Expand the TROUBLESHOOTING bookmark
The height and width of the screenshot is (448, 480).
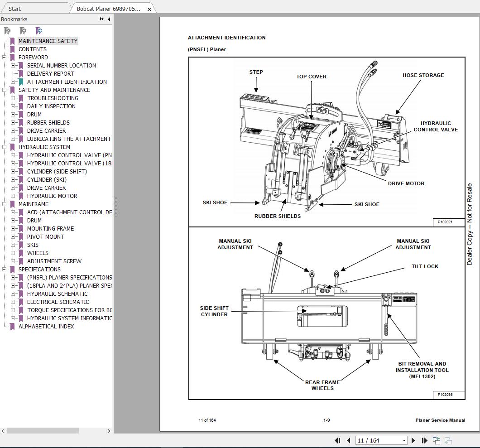click(x=12, y=98)
